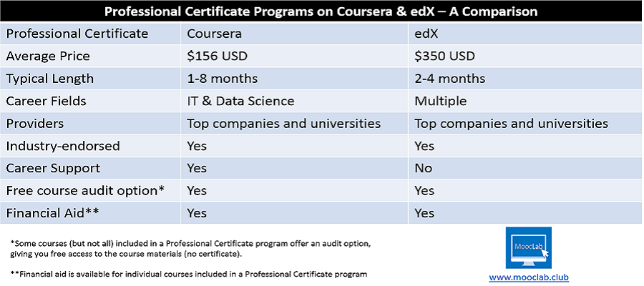Viewport: 644px width, 286px height.
Task: Click the Average Price row label
Action: 49,56
